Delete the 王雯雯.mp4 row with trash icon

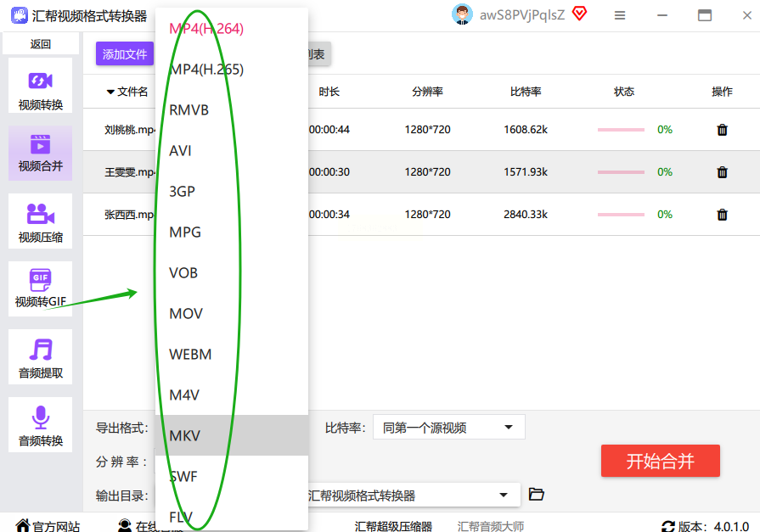point(722,172)
